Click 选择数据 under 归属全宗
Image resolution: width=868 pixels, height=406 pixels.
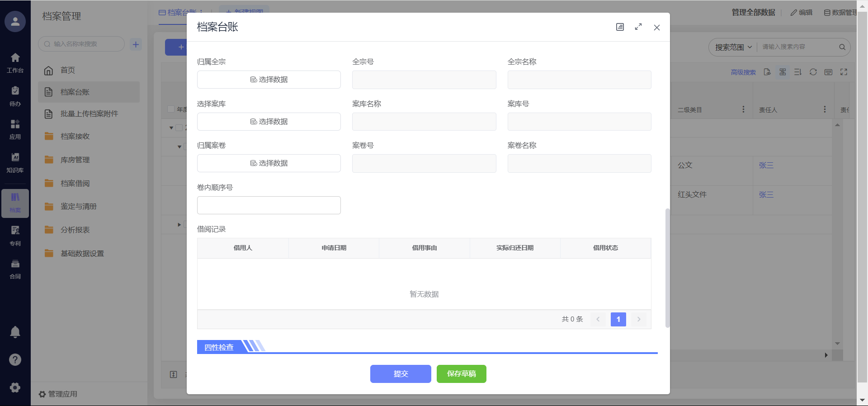pos(269,80)
